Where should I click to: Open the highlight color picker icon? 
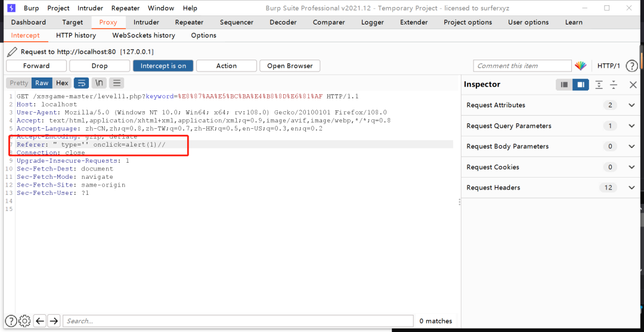pyautogui.click(x=580, y=66)
